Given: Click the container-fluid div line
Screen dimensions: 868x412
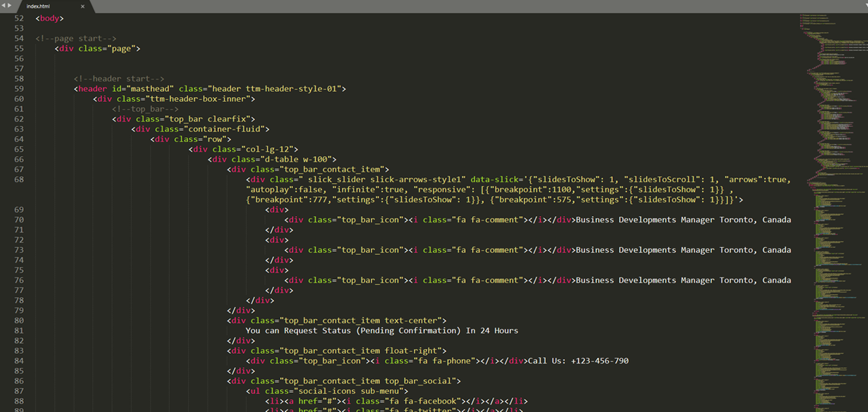Looking at the screenshot, I should (x=201, y=129).
